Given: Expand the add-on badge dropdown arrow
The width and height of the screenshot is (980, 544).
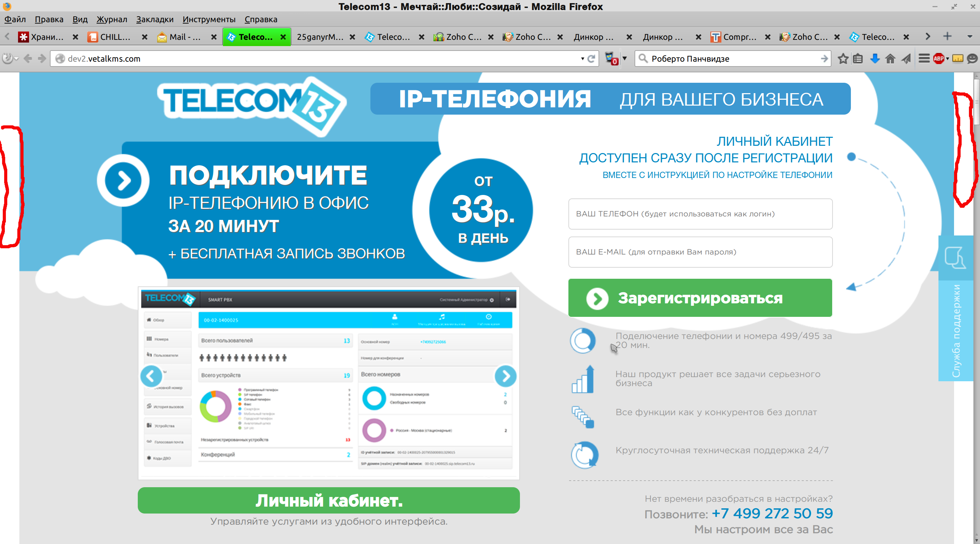Looking at the screenshot, I should [x=624, y=59].
